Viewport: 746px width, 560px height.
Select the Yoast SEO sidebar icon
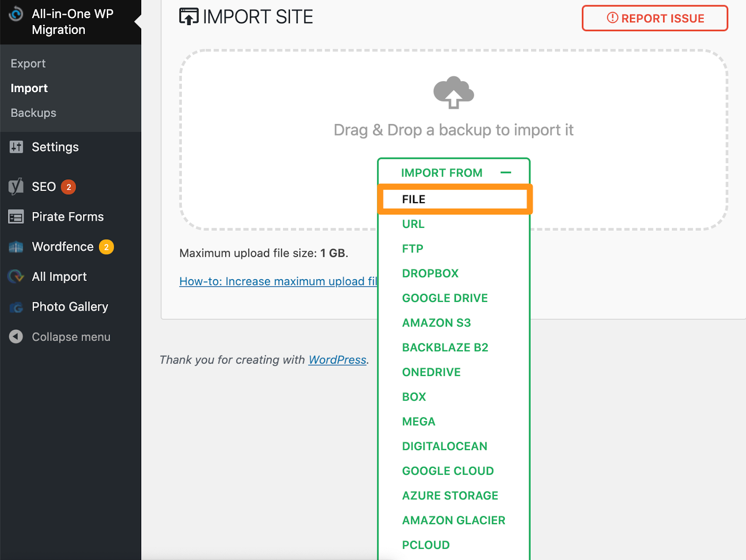tap(15, 186)
